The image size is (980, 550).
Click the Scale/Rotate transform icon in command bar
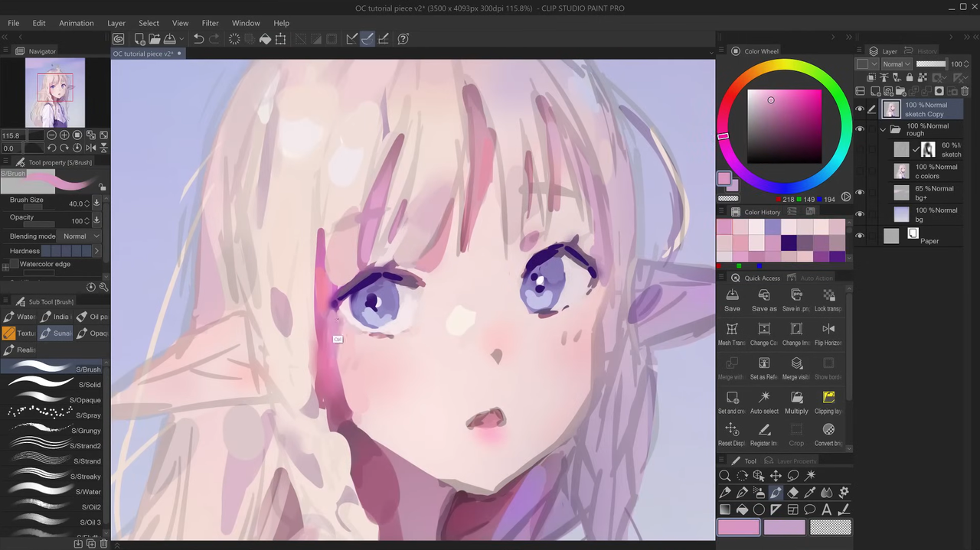(x=281, y=38)
